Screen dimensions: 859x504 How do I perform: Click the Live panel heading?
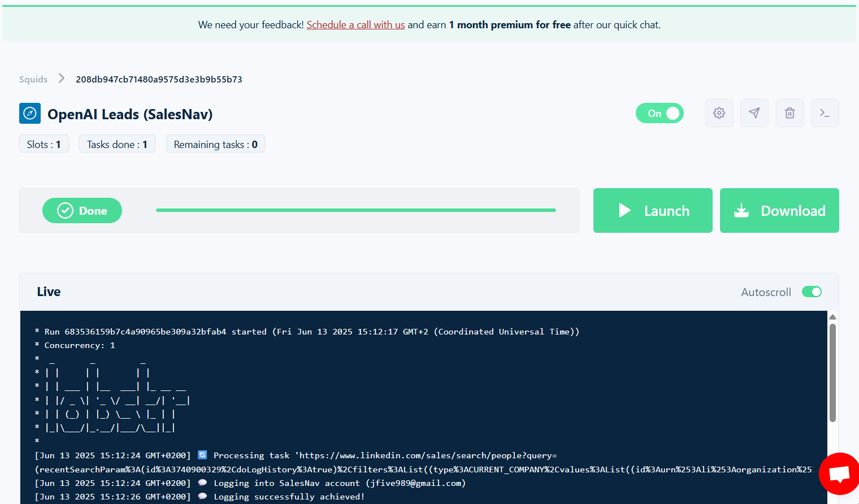click(x=49, y=292)
